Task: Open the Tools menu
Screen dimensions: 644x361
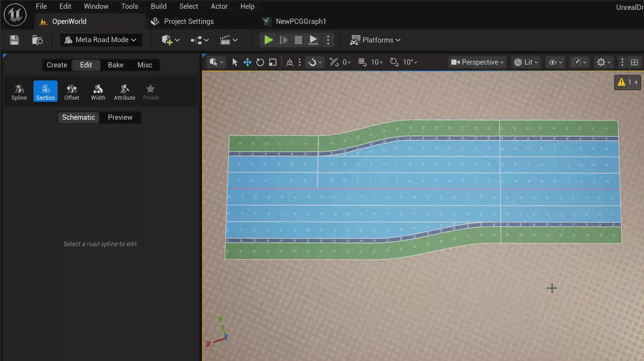Action: click(130, 7)
